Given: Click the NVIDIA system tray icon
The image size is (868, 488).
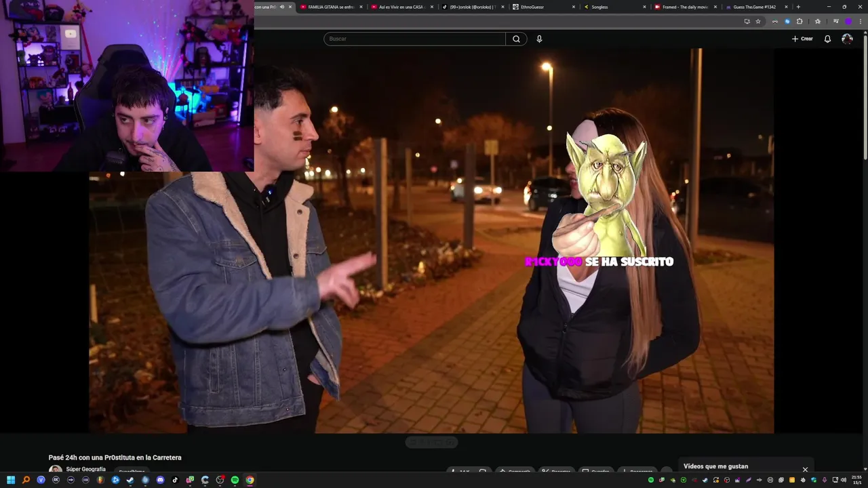Looking at the screenshot, I should pos(673,480).
